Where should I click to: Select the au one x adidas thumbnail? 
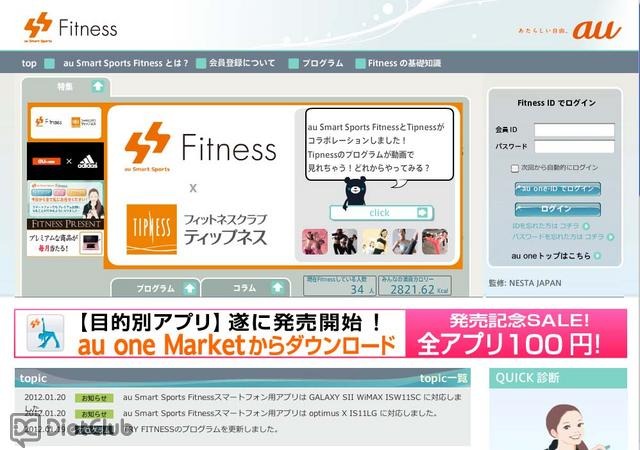[66, 161]
